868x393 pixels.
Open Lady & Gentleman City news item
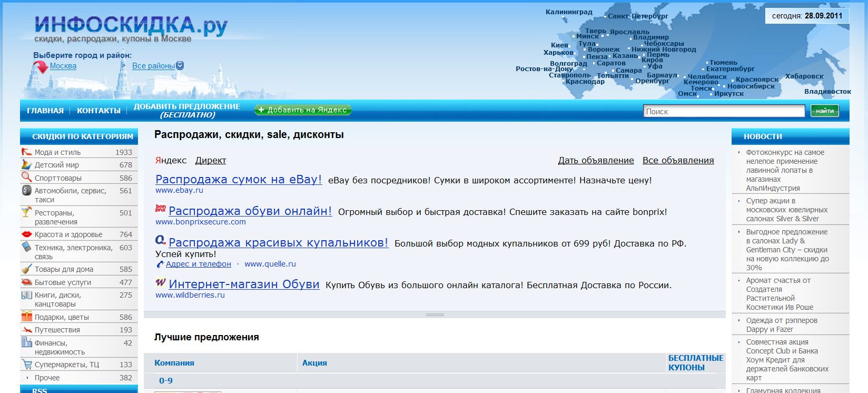787,250
